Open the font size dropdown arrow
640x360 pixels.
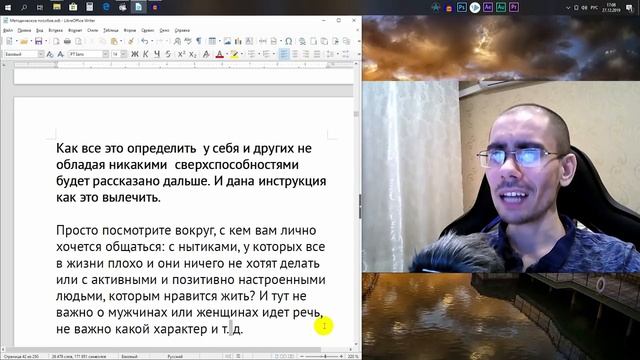point(124,54)
